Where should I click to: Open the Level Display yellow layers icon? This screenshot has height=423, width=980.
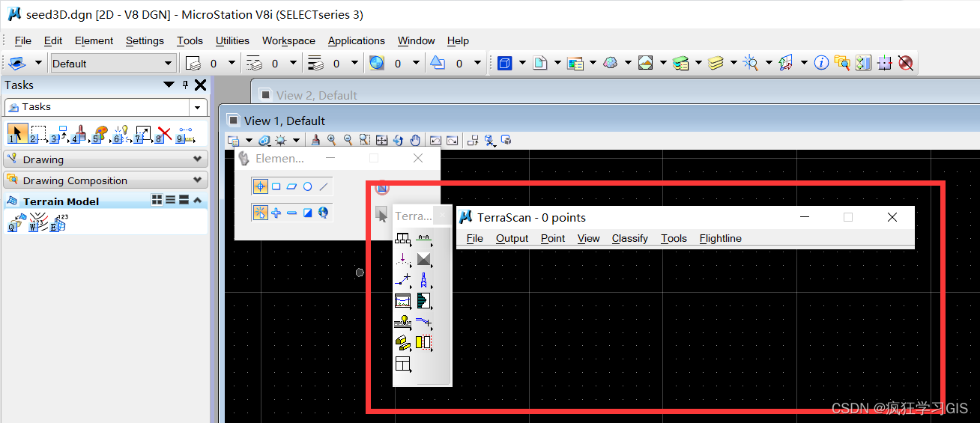click(x=716, y=64)
